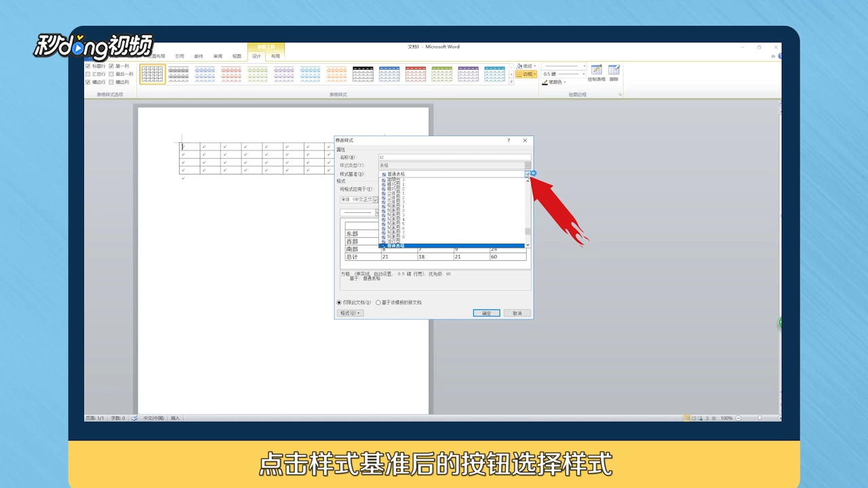Enable the Last Column (最后一列) checkbox
This screenshot has width=868, height=488.
pyautogui.click(x=111, y=74)
